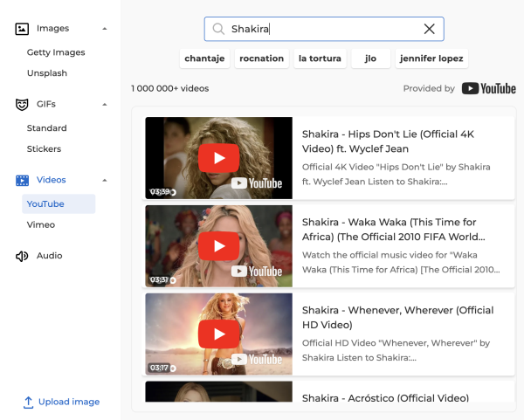
Task: Collapse the Videos section arrow
Action: coord(105,180)
